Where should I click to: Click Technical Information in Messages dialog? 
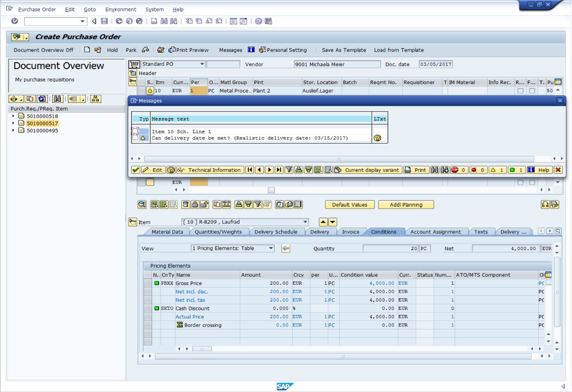click(210, 170)
